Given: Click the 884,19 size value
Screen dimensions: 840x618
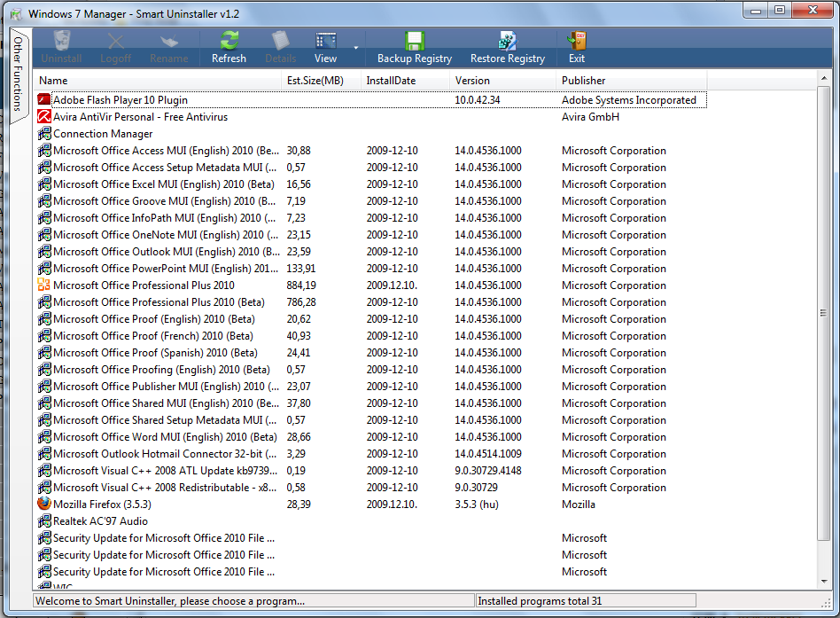Looking at the screenshot, I should click(301, 286).
